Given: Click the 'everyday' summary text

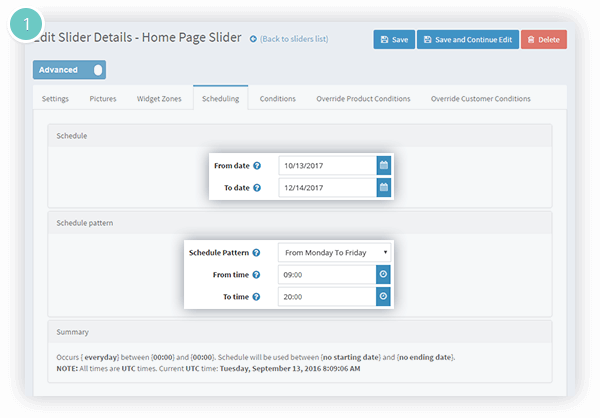Looking at the screenshot, I should click(x=100, y=357).
